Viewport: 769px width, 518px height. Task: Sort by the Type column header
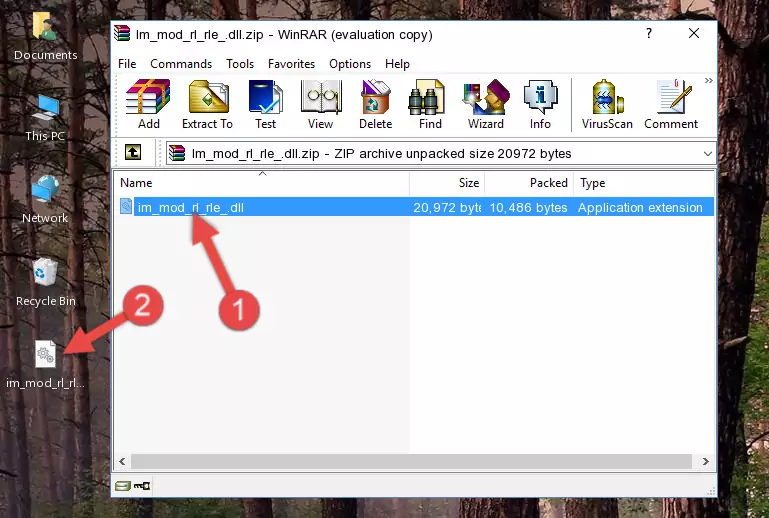click(x=643, y=182)
